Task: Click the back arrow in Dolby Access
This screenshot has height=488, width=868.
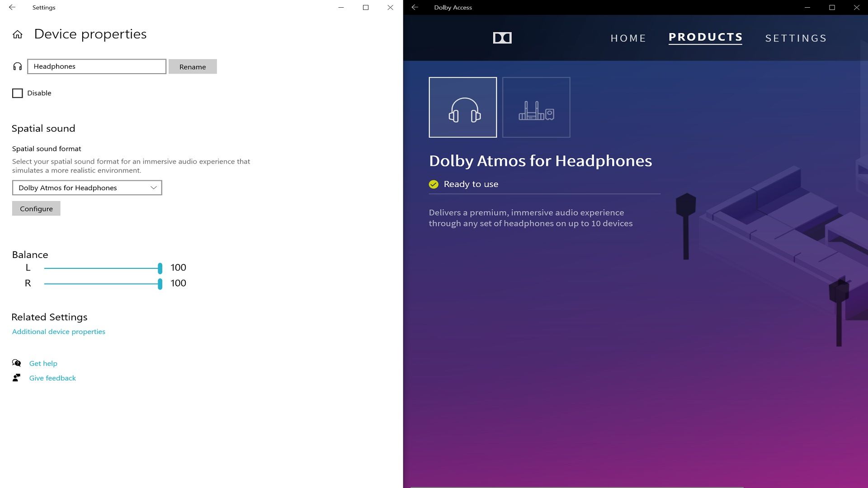Action: pos(415,7)
